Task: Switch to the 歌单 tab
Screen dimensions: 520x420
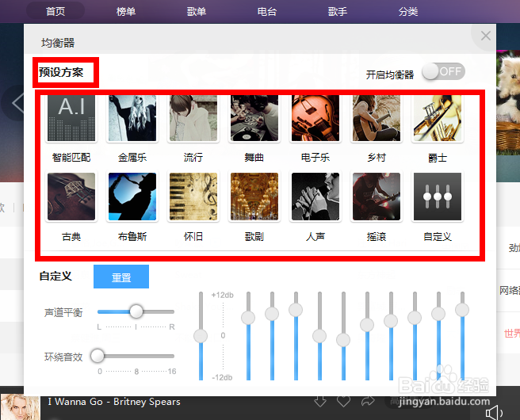Action: 197,12
